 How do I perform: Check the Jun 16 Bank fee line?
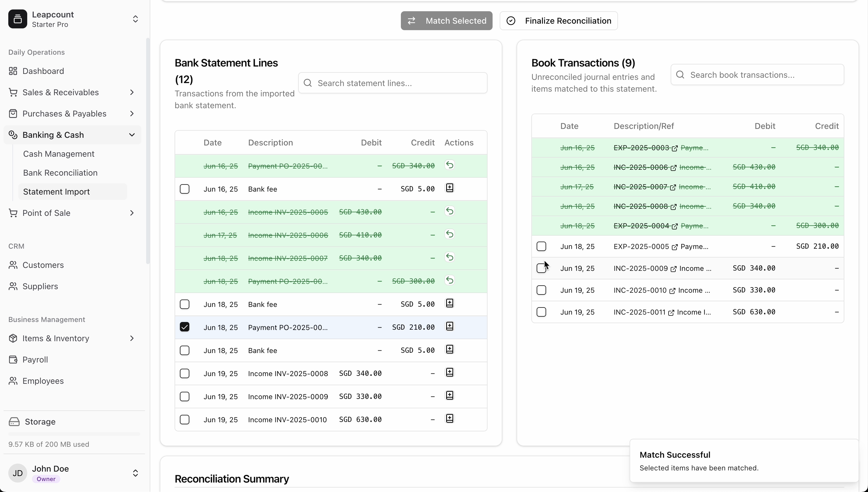pos(185,189)
